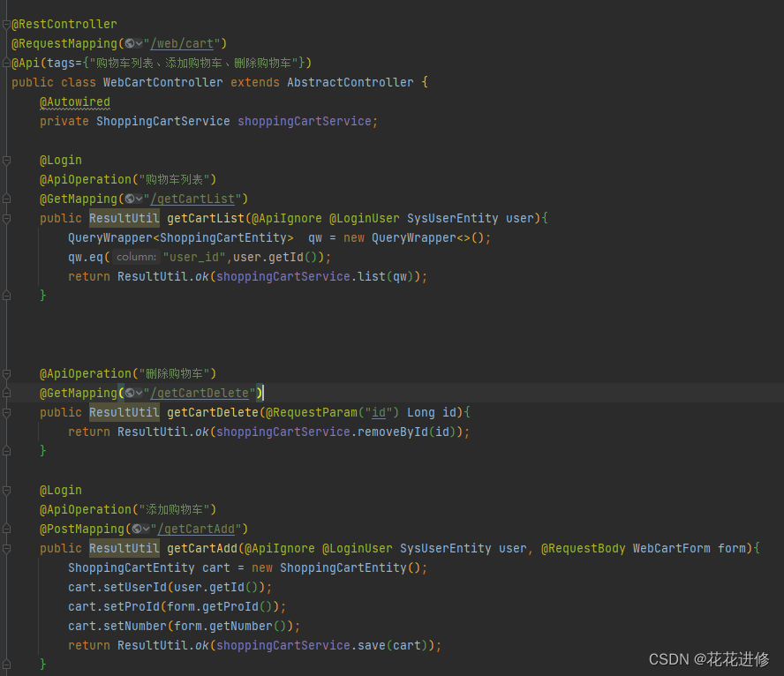Click the globe icon before /getCartDelete

130,394
